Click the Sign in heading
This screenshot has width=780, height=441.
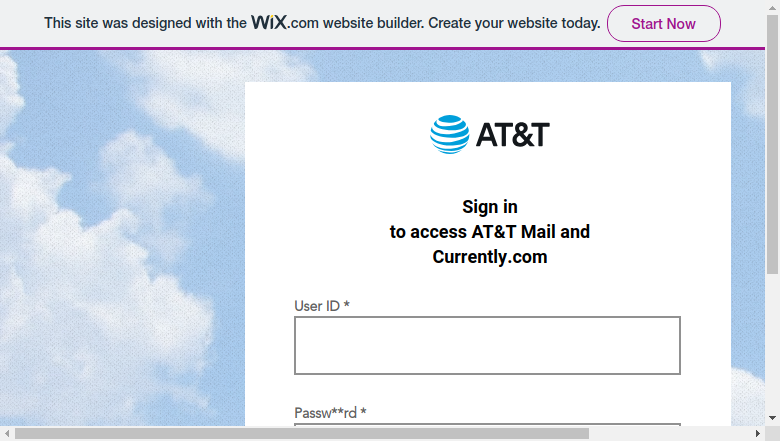[x=490, y=207]
